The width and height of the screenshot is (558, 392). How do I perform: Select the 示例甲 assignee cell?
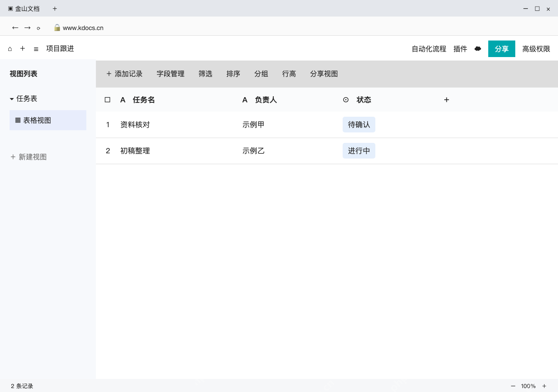(x=253, y=125)
